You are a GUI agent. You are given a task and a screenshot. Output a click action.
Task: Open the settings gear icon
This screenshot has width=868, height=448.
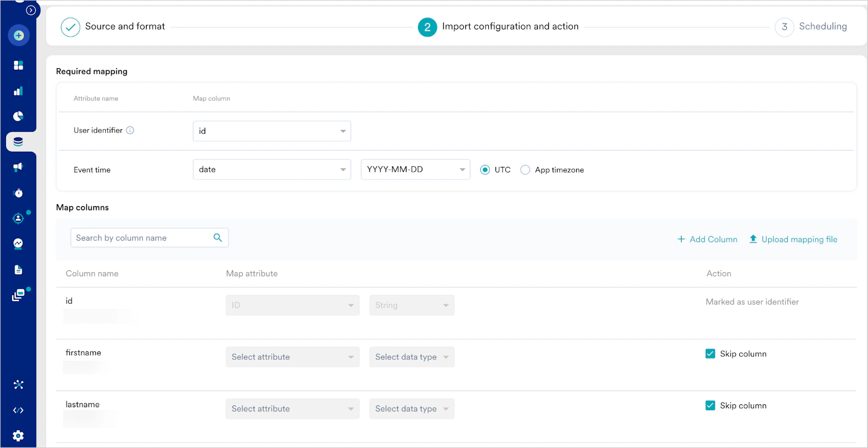(19, 435)
